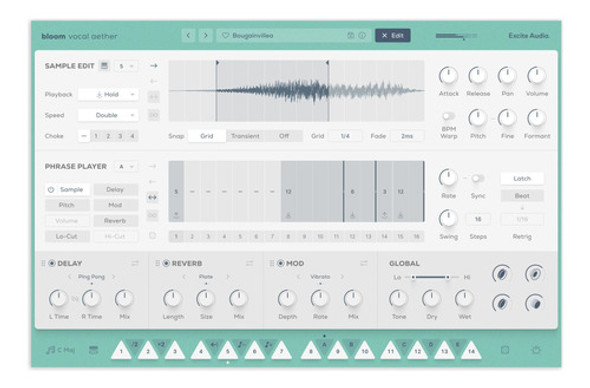Set phrase direction to ping-pong bidirectional arrow

[153, 197]
